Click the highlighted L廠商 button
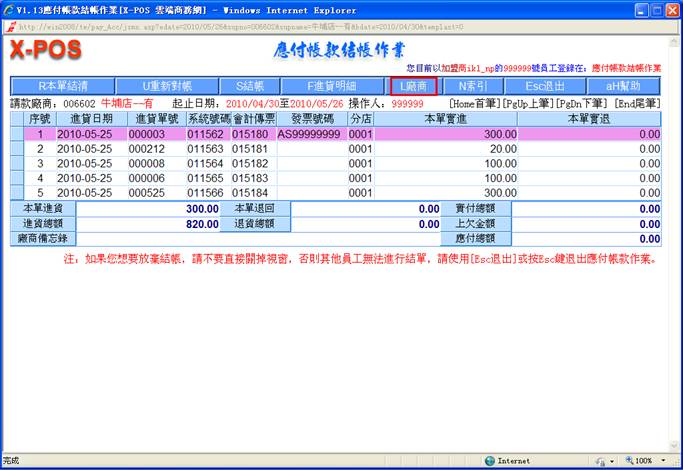Viewport: 683px width, 470px height. (413, 87)
